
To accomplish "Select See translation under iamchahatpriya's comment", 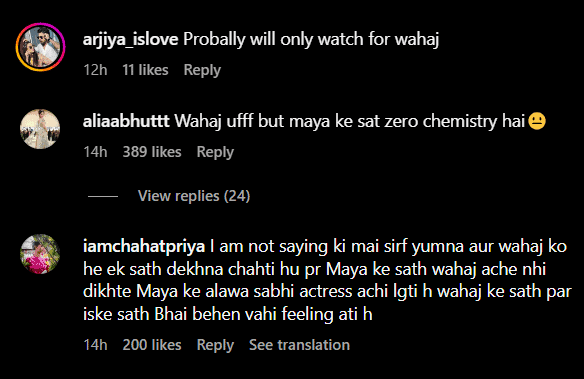I will pos(299,345).
